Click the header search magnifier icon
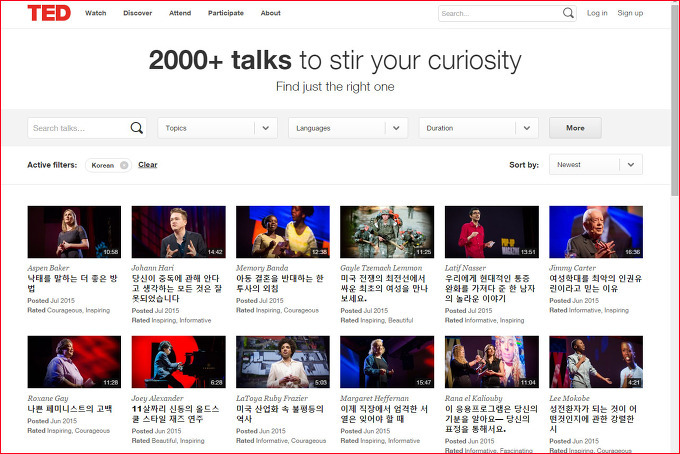 568,13
